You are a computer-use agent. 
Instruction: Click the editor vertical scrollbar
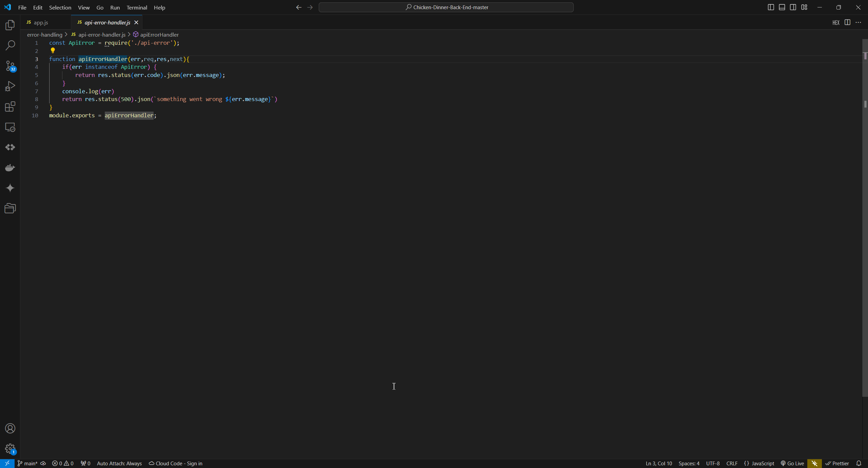865,217
